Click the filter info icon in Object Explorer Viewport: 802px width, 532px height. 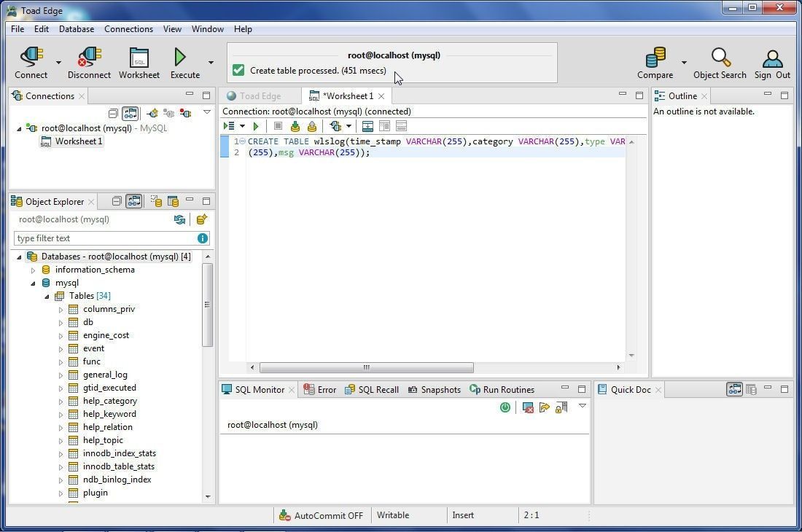coord(203,238)
